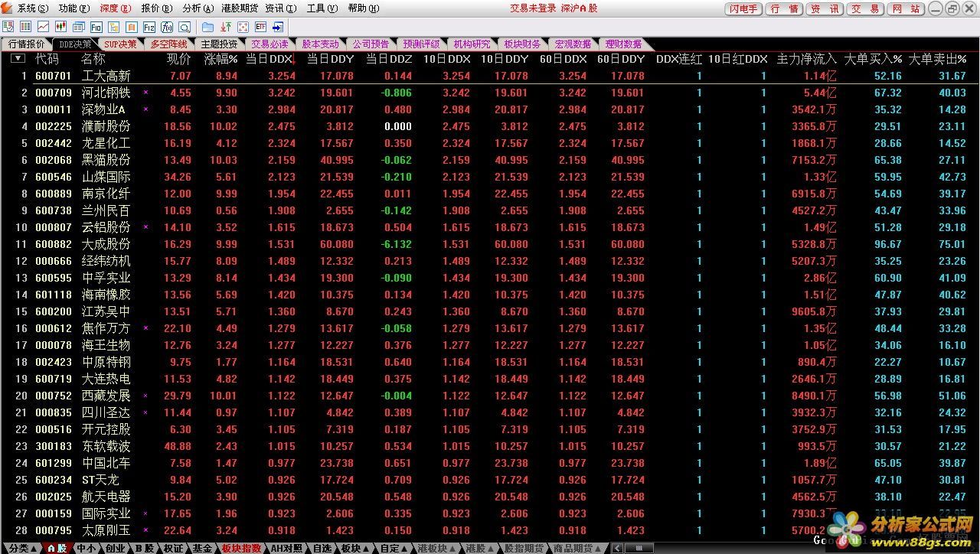Select the ST天龙 stock name

click(100, 480)
